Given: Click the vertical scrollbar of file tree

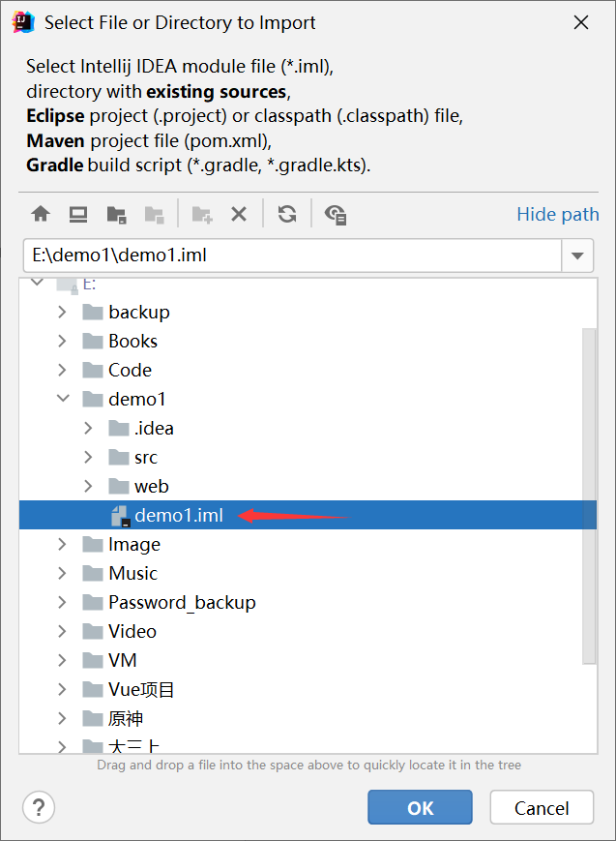Looking at the screenshot, I should tap(589, 496).
